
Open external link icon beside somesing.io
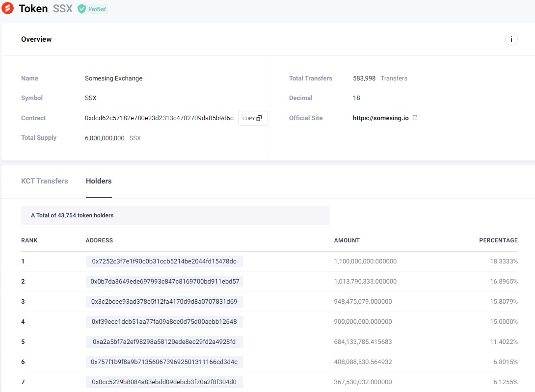415,118
